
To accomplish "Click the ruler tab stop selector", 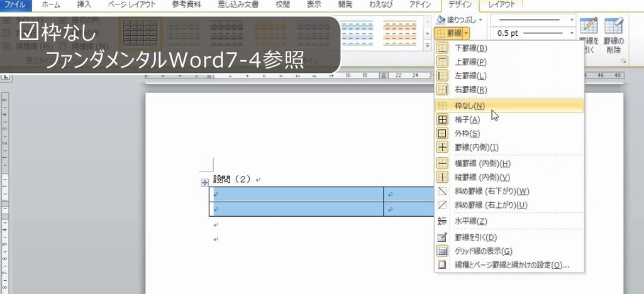I will [x=6, y=76].
